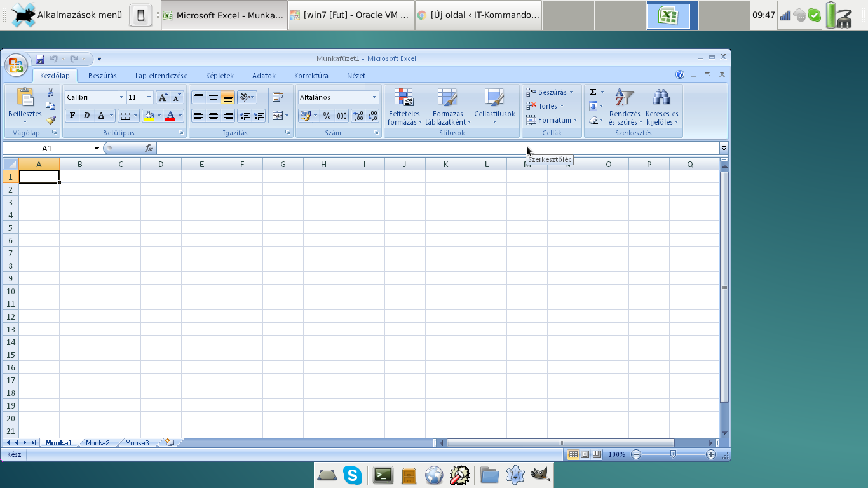The width and height of the screenshot is (868, 488).
Task: Open Excel help question mark
Action: 680,75
